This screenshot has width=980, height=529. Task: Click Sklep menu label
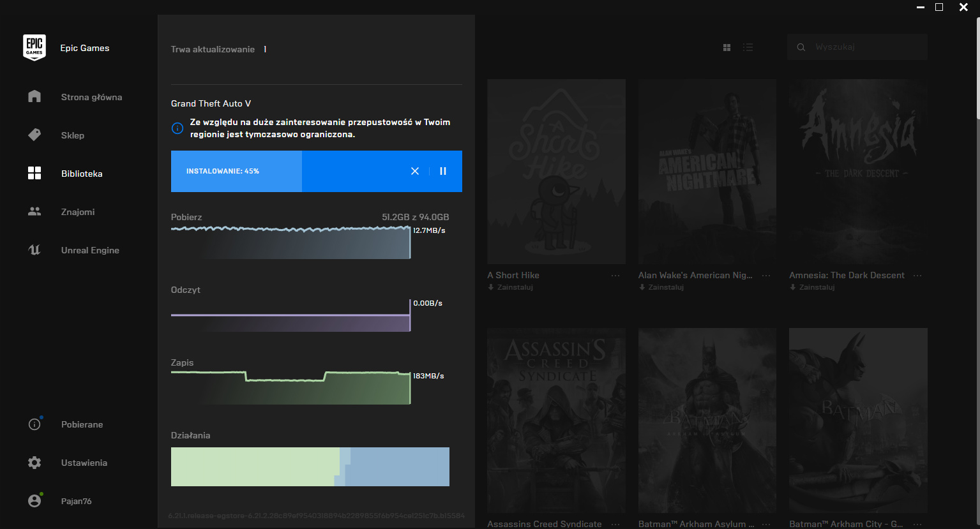pos(73,135)
